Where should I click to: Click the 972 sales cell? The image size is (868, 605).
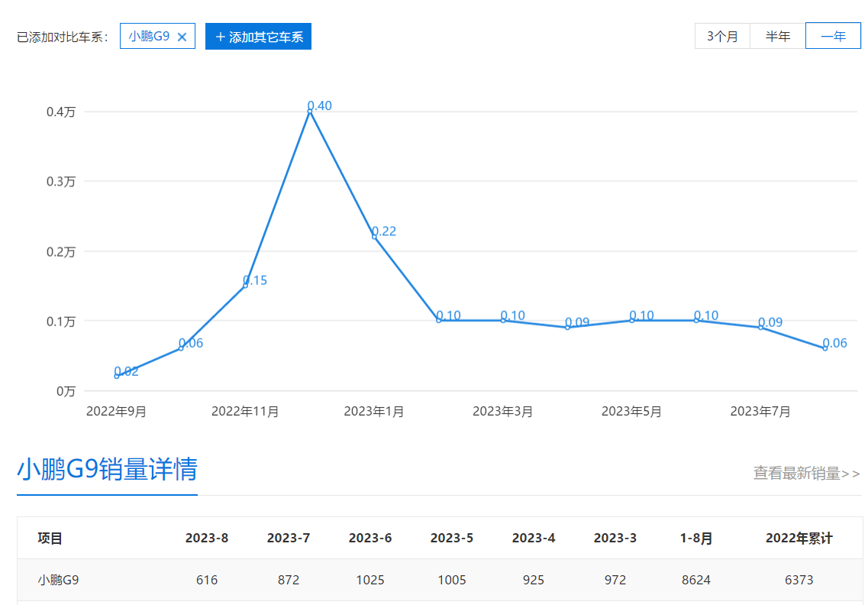(x=615, y=580)
